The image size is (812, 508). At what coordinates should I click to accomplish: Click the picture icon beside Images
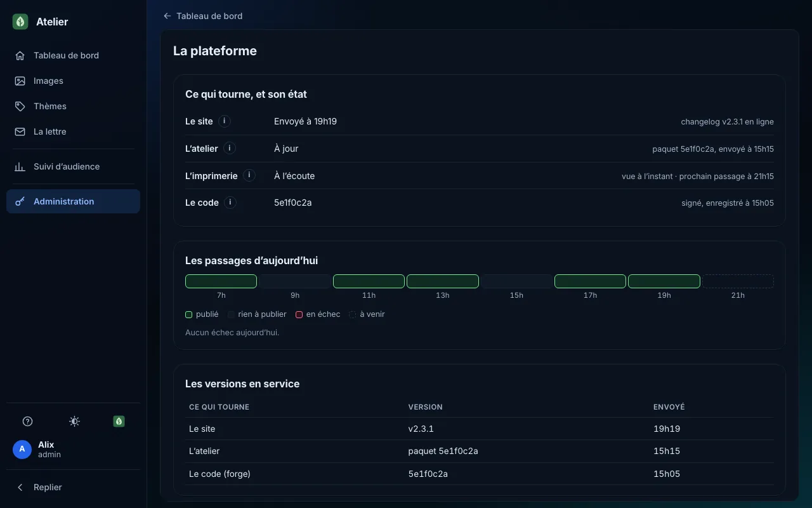point(20,81)
